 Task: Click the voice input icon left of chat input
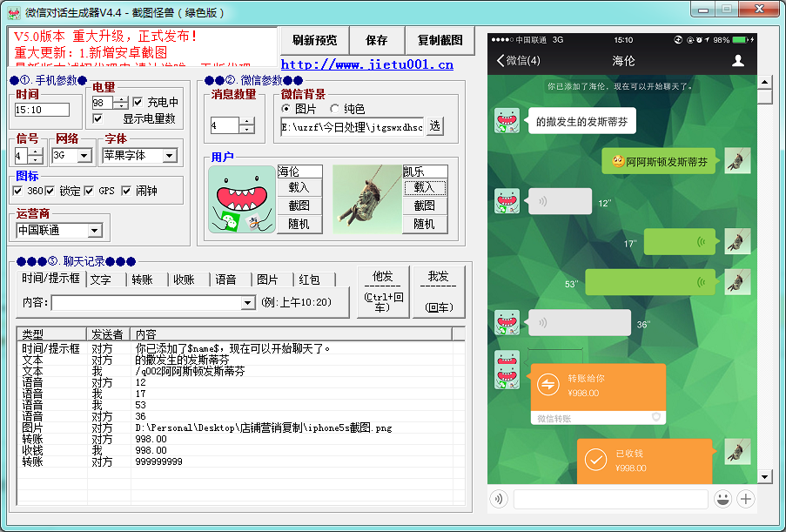coord(497,499)
